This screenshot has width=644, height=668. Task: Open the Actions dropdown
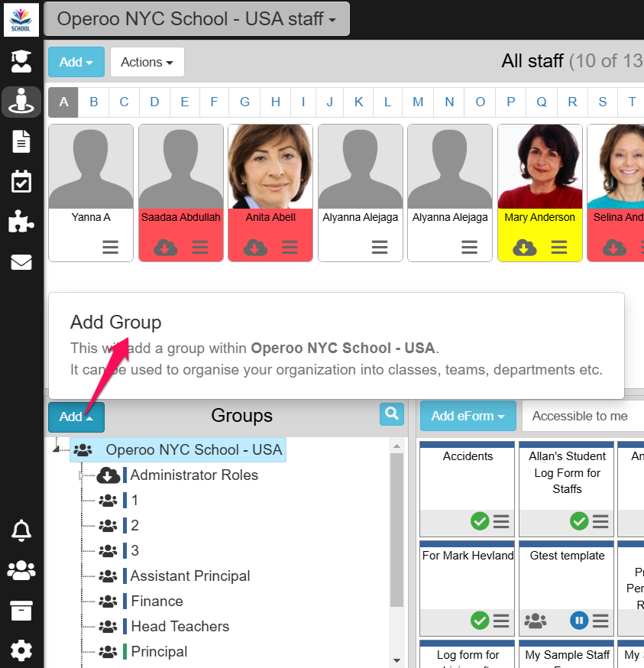point(147,62)
